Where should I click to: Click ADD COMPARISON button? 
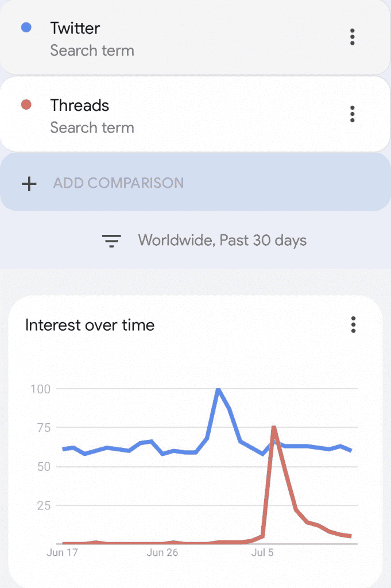tap(195, 182)
